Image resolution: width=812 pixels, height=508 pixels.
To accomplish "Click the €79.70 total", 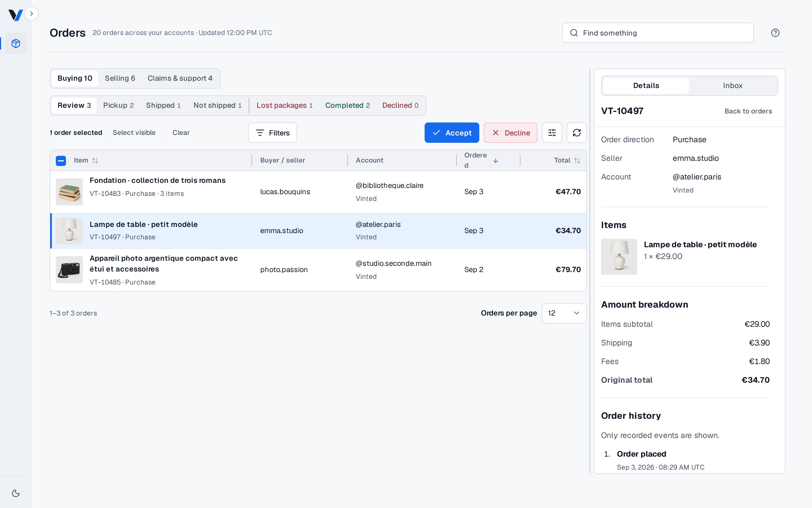I will (x=568, y=270).
